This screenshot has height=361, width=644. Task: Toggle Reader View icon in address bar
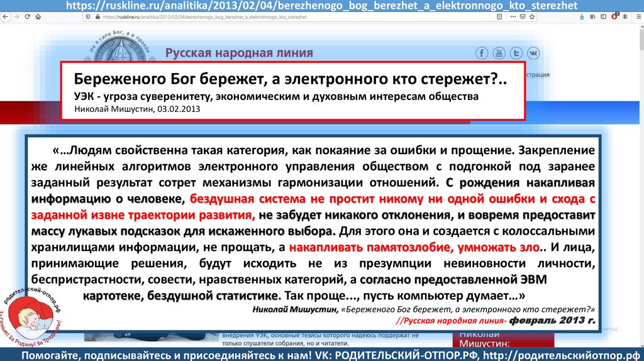click(x=499, y=17)
